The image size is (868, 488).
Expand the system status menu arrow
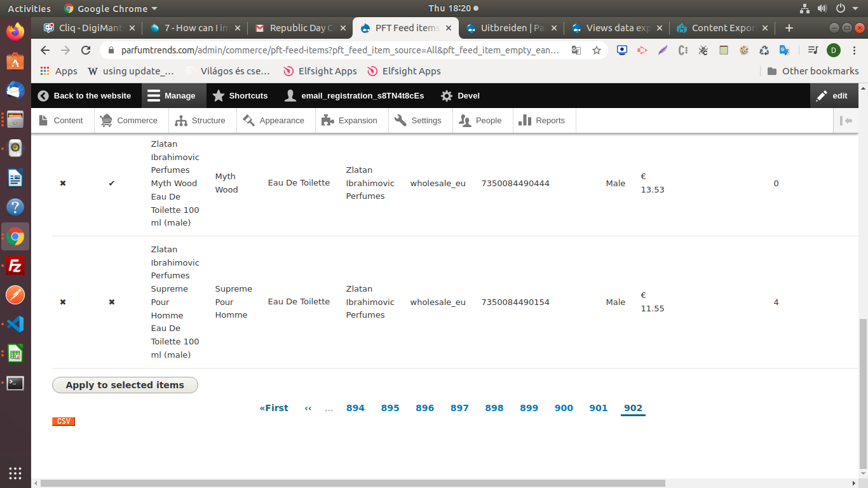pos(856,9)
